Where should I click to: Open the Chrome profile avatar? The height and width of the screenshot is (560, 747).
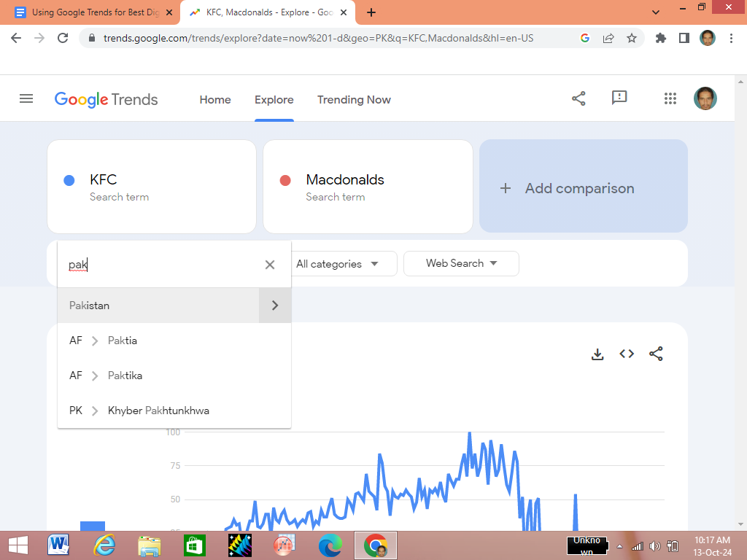pyautogui.click(x=708, y=38)
